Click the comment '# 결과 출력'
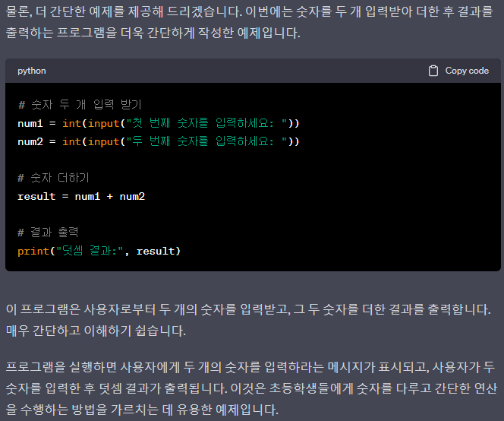504x421 pixels. (x=48, y=232)
